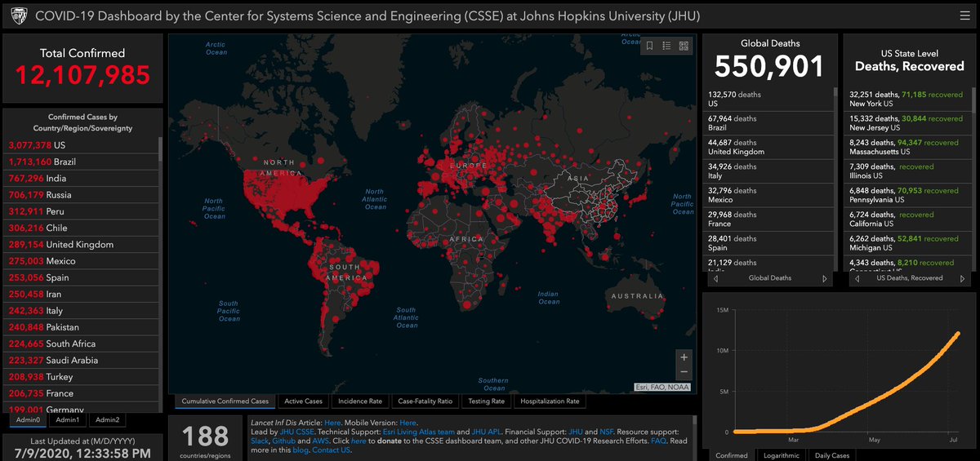980x461 pixels.
Task: Select '312,911 Peru' row
Action: [x=82, y=211]
